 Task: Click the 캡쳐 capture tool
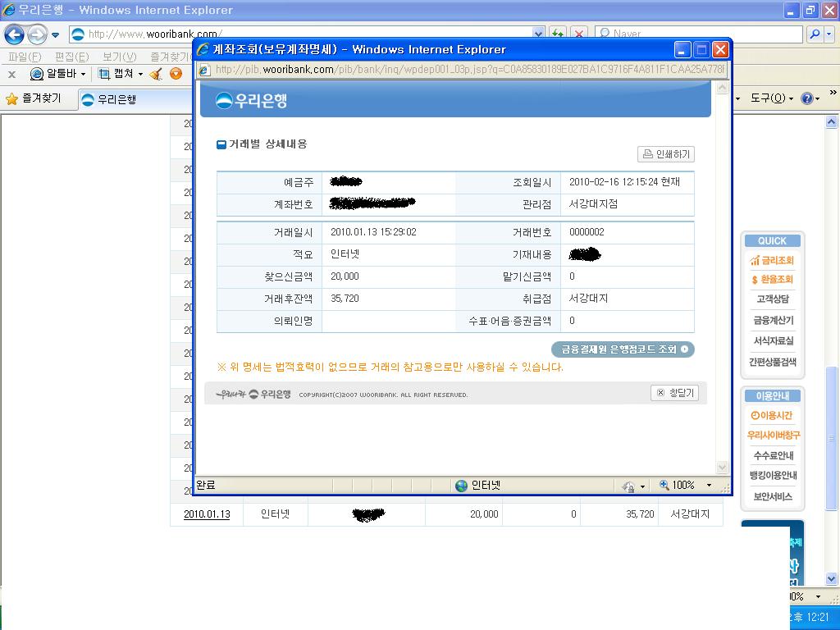pyautogui.click(x=116, y=74)
